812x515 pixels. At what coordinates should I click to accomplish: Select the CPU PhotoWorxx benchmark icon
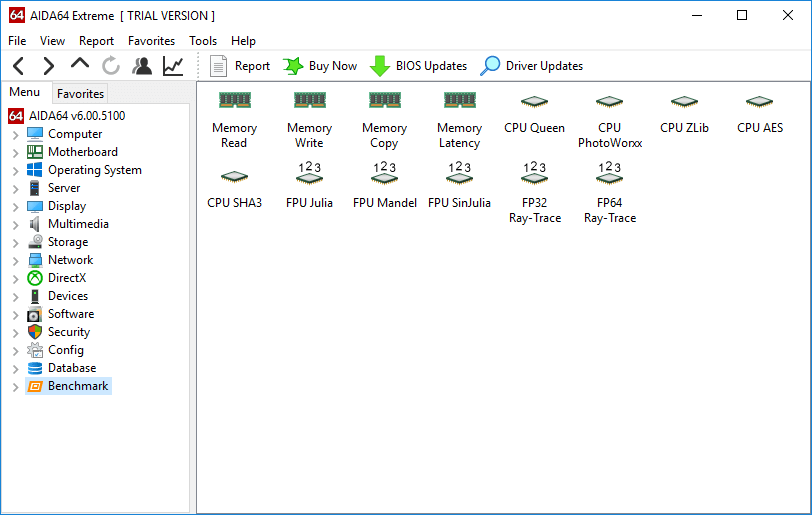coord(609,102)
